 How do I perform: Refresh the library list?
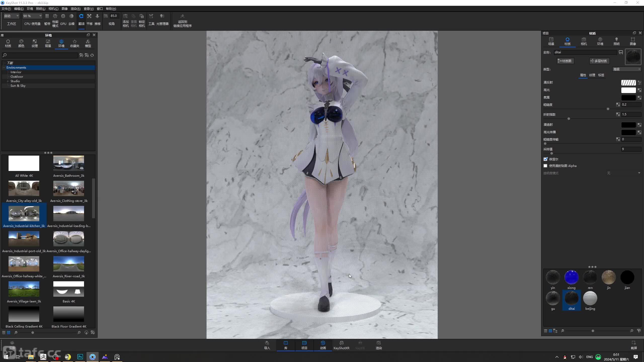point(92,55)
